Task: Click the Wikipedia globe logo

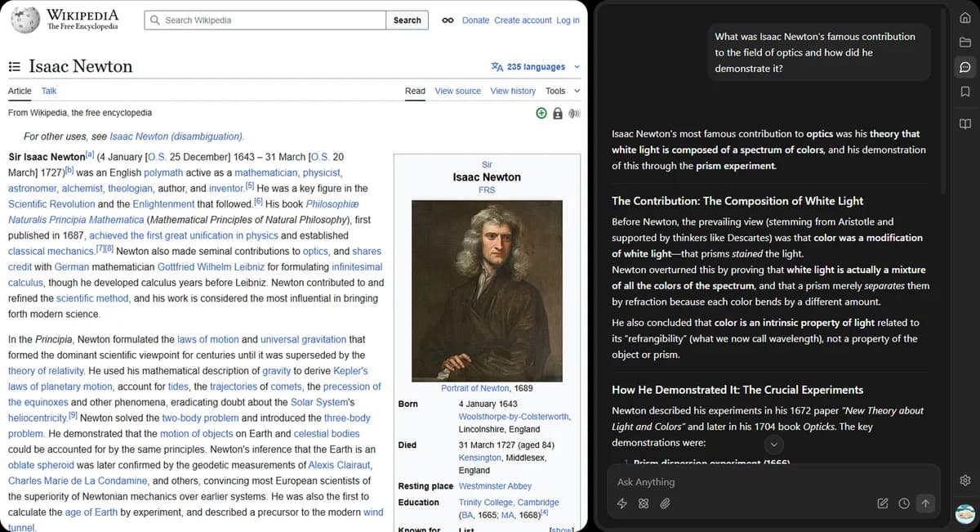Action: click(x=25, y=20)
